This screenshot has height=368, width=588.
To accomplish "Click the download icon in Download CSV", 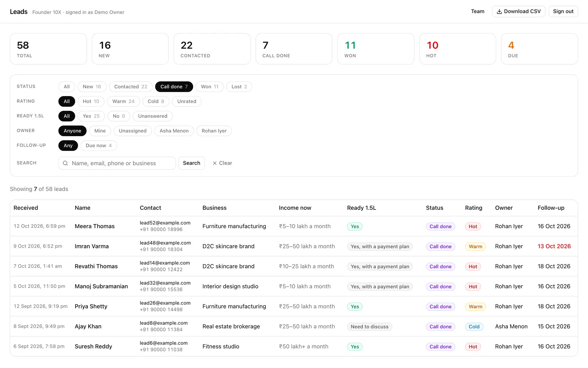I will (x=499, y=11).
